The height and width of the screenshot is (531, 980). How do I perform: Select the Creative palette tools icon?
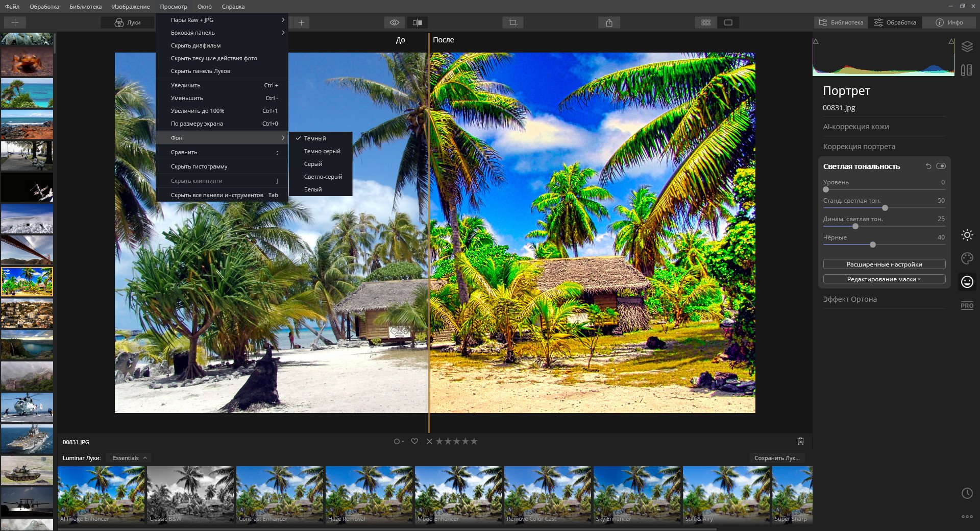tap(967, 258)
